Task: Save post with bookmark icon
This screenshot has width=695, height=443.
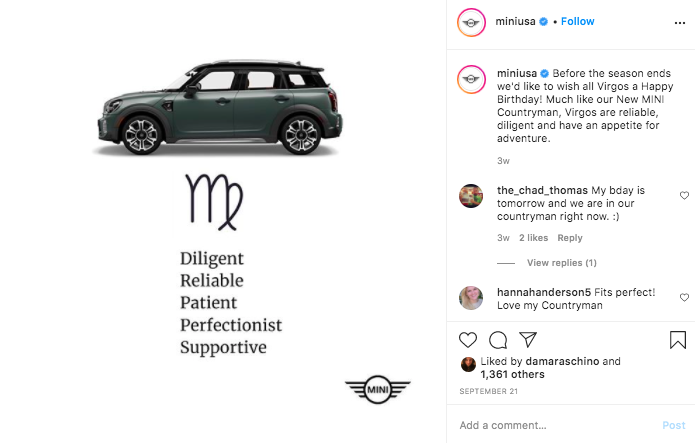Action: point(678,340)
